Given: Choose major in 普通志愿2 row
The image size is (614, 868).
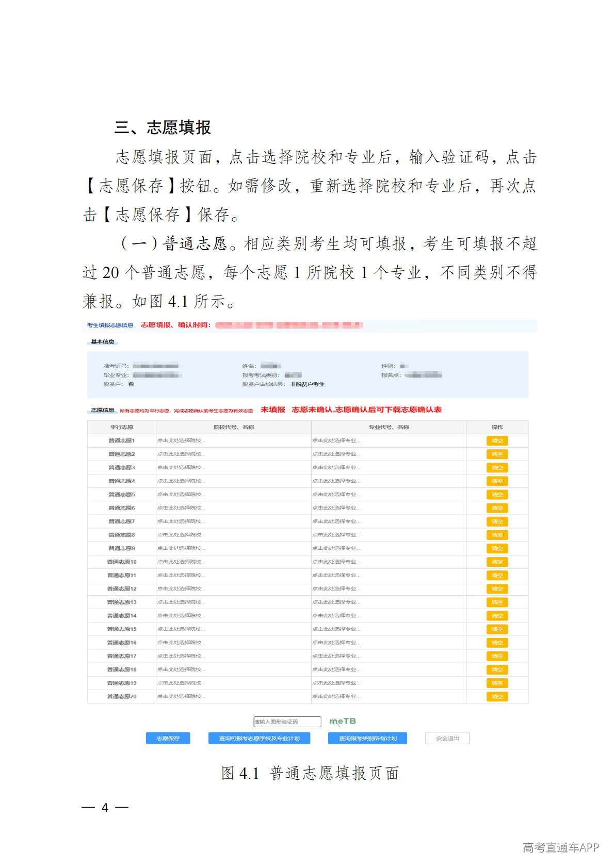Looking at the screenshot, I should point(389,454).
